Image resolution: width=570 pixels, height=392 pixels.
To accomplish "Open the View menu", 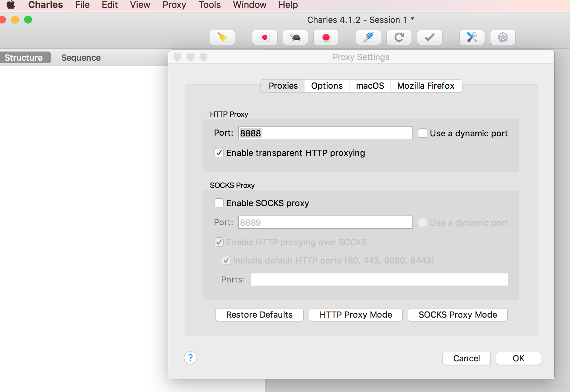I will 140,5.
